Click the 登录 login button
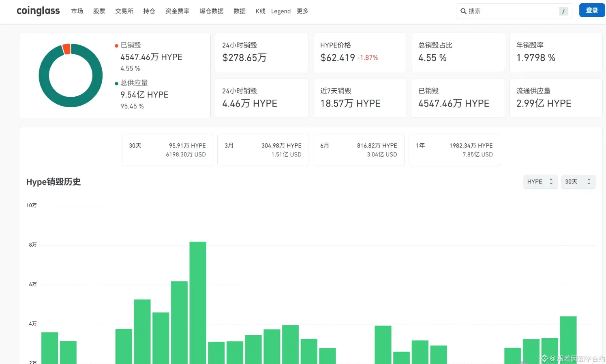This screenshot has height=364, width=606. pos(592,11)
